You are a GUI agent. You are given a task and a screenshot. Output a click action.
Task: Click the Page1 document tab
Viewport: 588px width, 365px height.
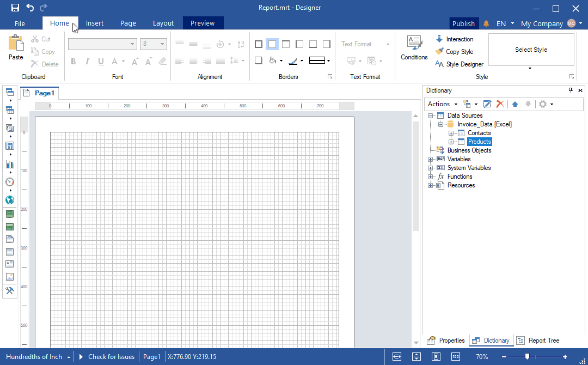pyautogui.click(x=39, y=93)
